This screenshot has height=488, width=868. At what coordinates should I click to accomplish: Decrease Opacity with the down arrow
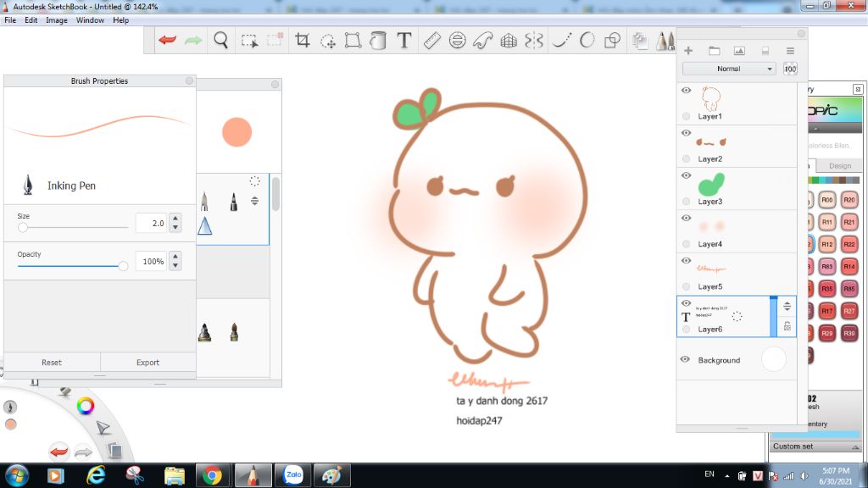(x=175, y=265)
